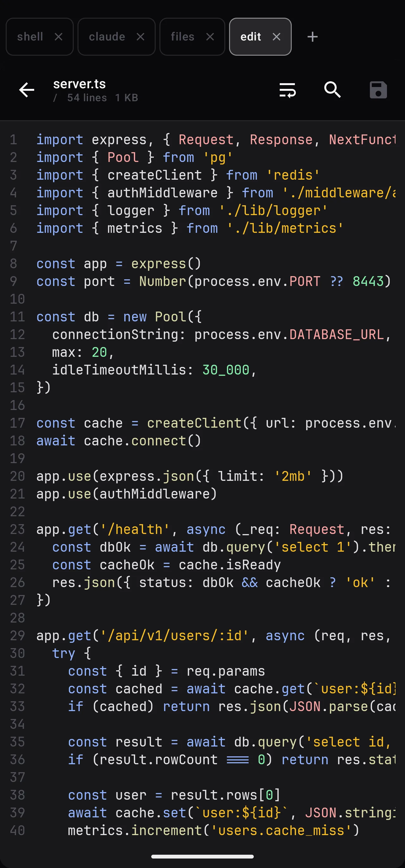
Task: Click 'express()' call on line 8
Action: coord(166,263)
